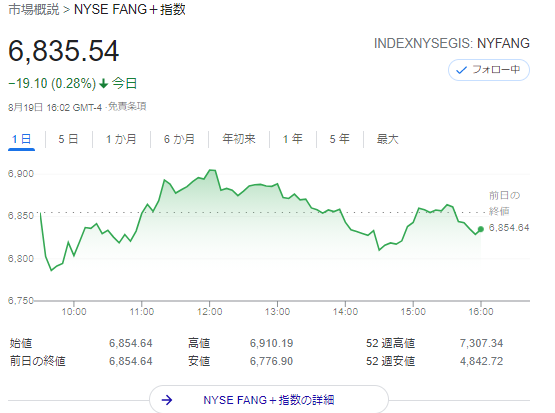This screenshot has height=413, width=555.
Task: Click the −19.10 (0.28%) change text
Action: pyautogui.click(x=52, y=84)
